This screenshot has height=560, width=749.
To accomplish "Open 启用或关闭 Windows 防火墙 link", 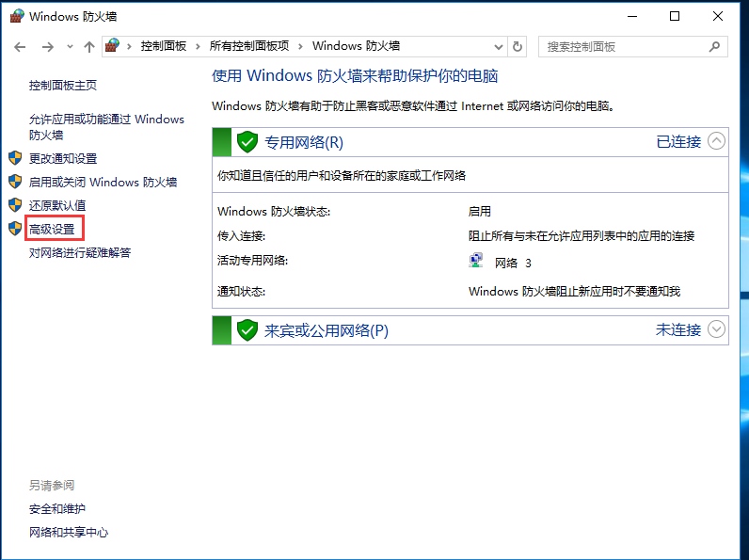I will [x=103, y=182].
